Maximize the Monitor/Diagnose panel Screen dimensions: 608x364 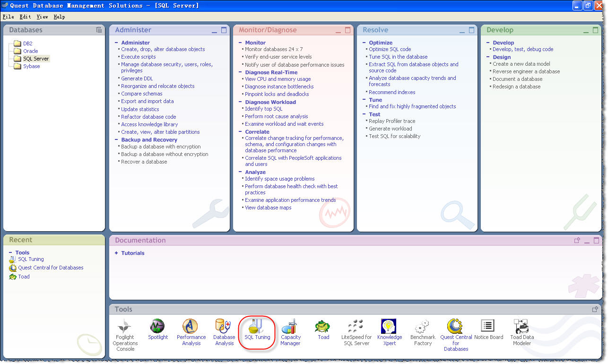point(348,30)
